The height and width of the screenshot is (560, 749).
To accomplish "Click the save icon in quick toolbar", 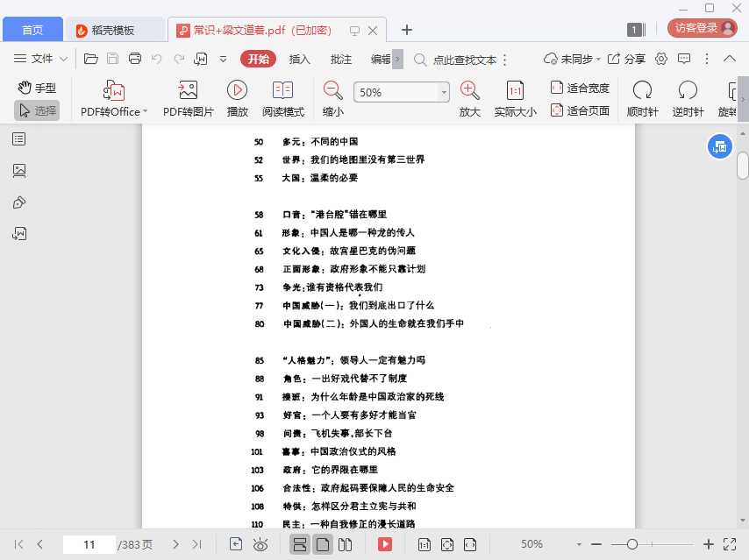I will pos(113,59).
